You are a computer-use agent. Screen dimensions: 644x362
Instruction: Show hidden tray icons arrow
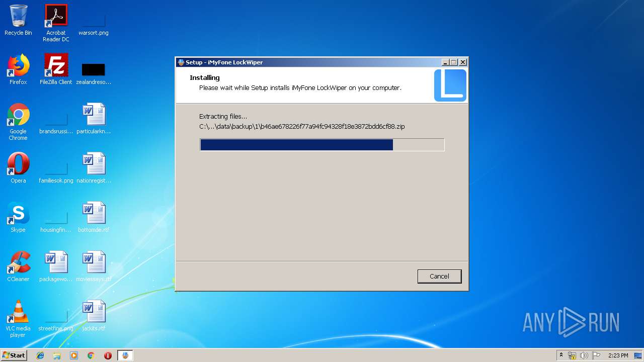click(x=561, y=355)
